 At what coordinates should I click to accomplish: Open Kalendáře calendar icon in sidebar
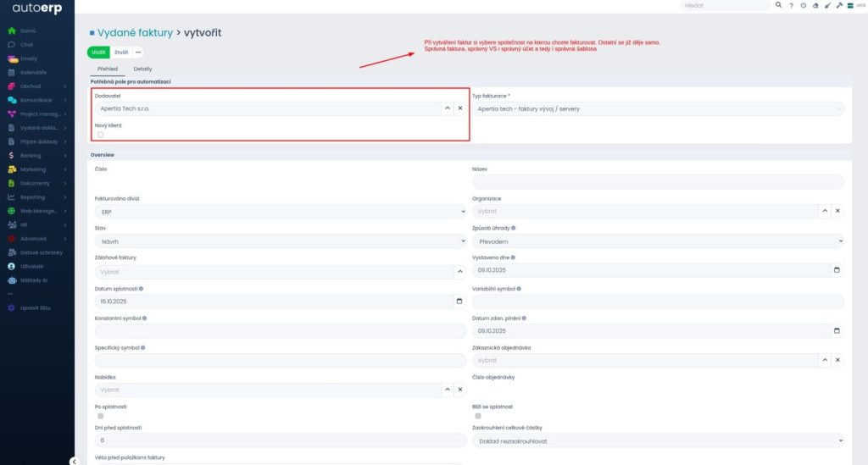(12, 72)
